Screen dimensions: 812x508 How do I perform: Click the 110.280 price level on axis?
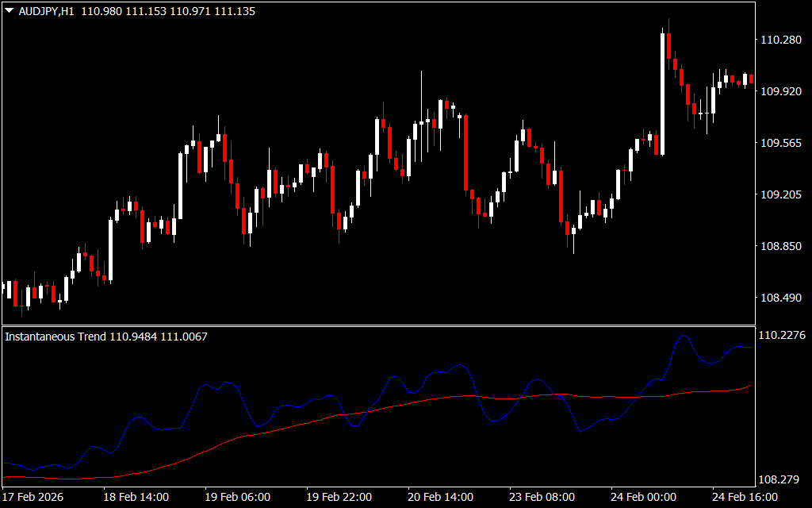click(x=781, y=40)
